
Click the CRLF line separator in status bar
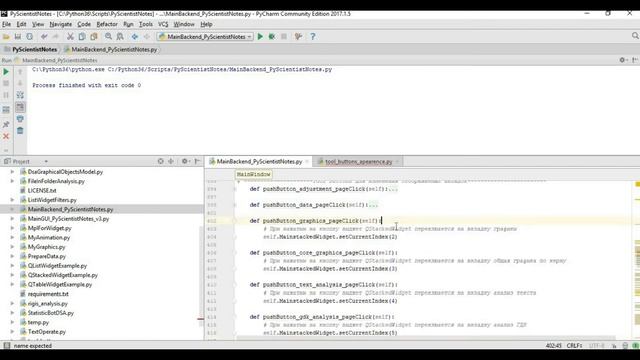[574, 346]
